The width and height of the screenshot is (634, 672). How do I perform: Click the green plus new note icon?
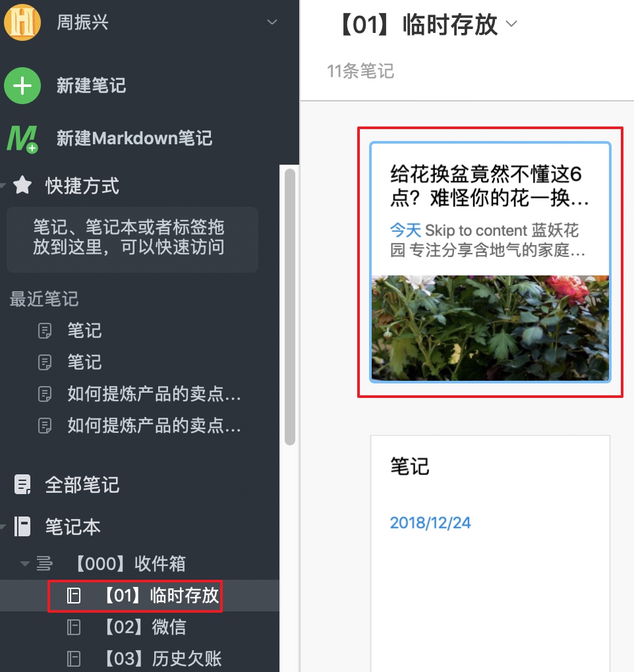(x=22, y=86)
